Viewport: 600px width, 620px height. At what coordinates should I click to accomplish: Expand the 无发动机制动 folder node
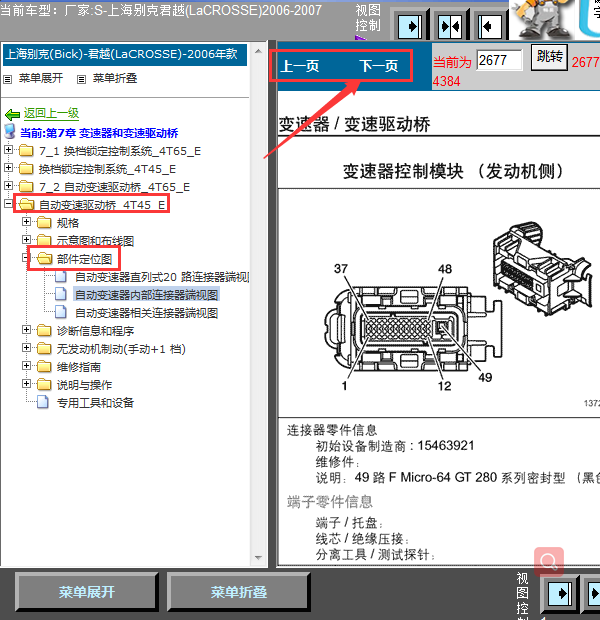[x=26, y=347]
